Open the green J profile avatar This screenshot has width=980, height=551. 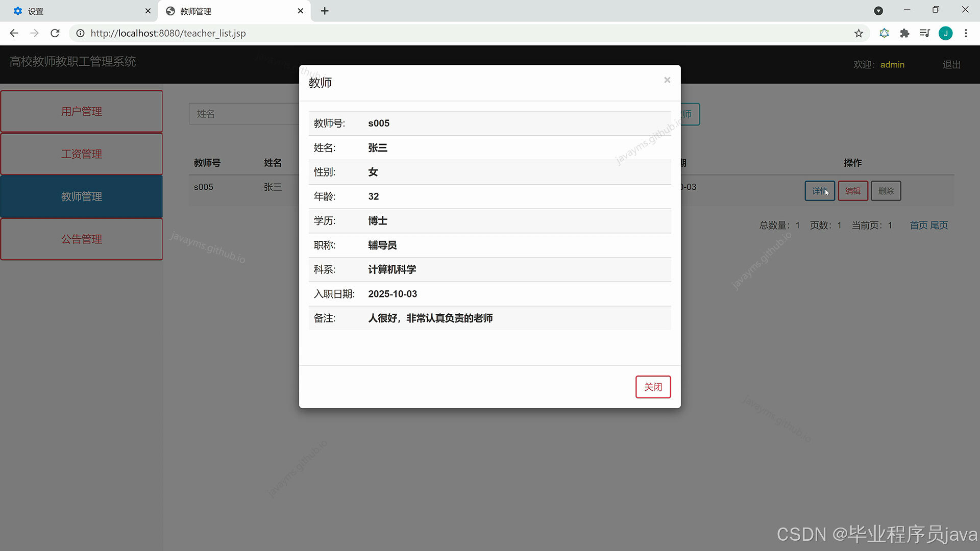pyautogui.click(x=945, y=33)
